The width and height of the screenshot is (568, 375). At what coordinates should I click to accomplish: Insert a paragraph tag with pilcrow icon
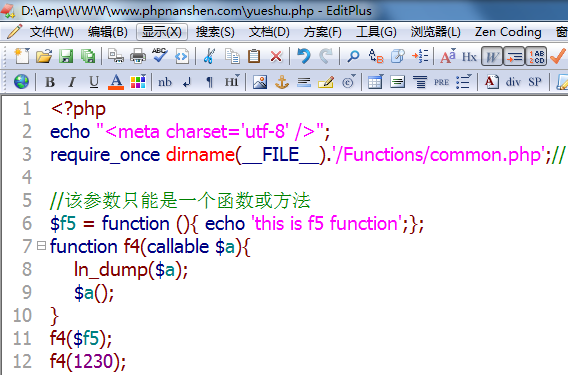click(x=209, y=83)
